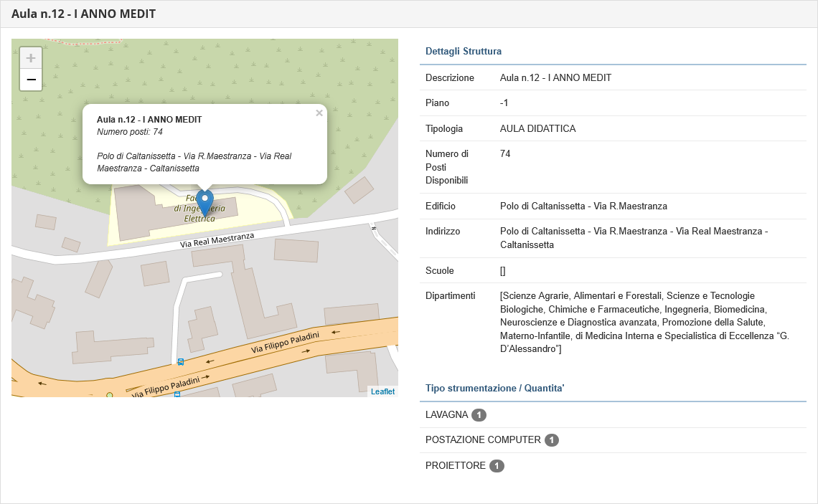The image size is (818, 504).
Task: Click the bus stop icon at the map bottom edge
Action: pos(177,394)
